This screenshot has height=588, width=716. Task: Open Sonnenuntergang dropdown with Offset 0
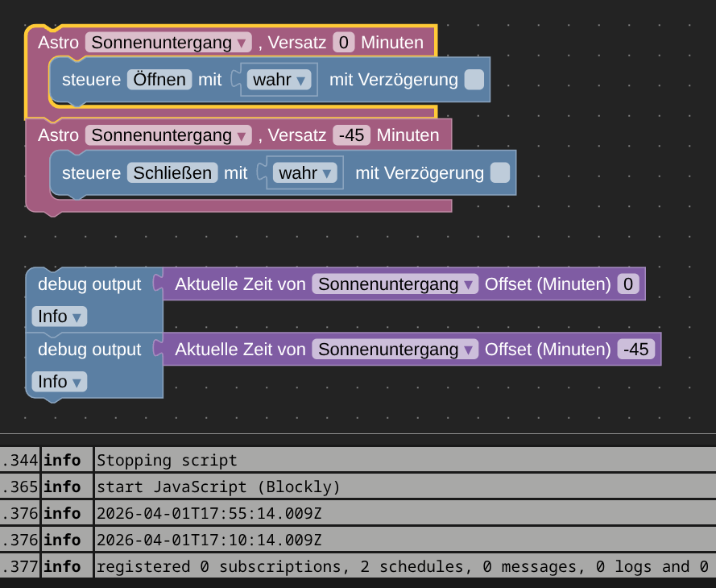[x=395, y=284]
